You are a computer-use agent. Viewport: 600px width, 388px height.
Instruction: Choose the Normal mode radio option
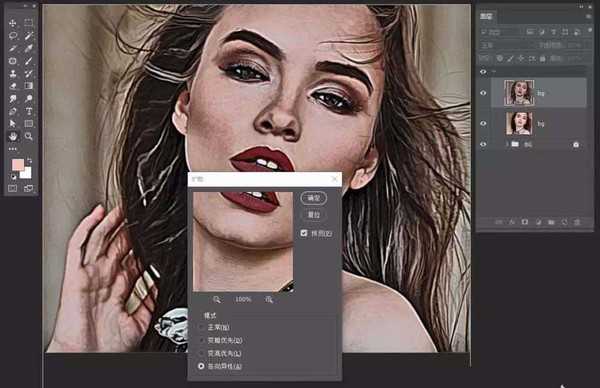[201, 328]
